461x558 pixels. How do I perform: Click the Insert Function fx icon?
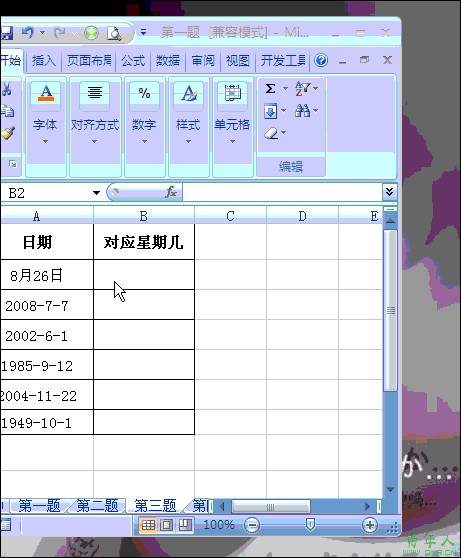tap(171, 192)
